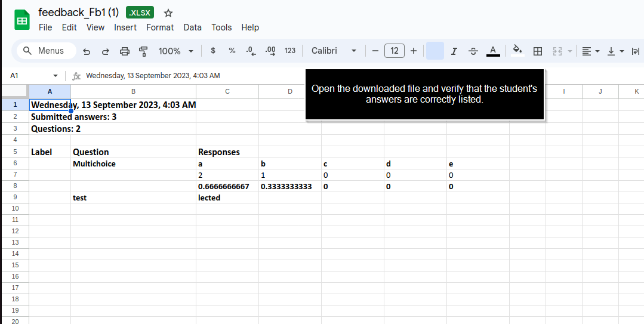Click the undo arrow icon
Screen dimensions: 644x324
(x=87, y=51)
